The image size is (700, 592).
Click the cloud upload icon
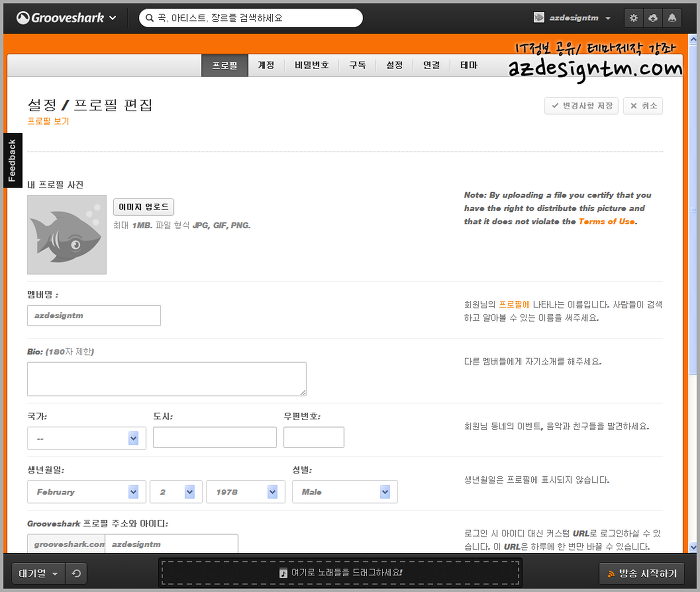653,18
